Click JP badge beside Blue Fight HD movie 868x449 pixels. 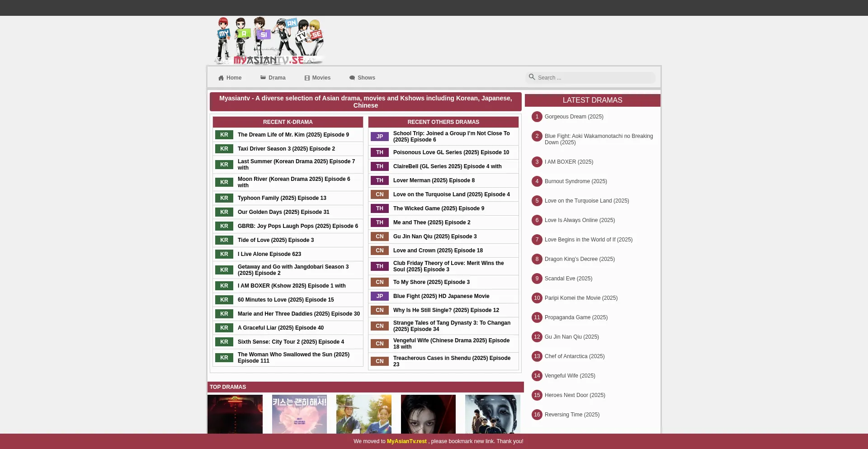point(380,296)
